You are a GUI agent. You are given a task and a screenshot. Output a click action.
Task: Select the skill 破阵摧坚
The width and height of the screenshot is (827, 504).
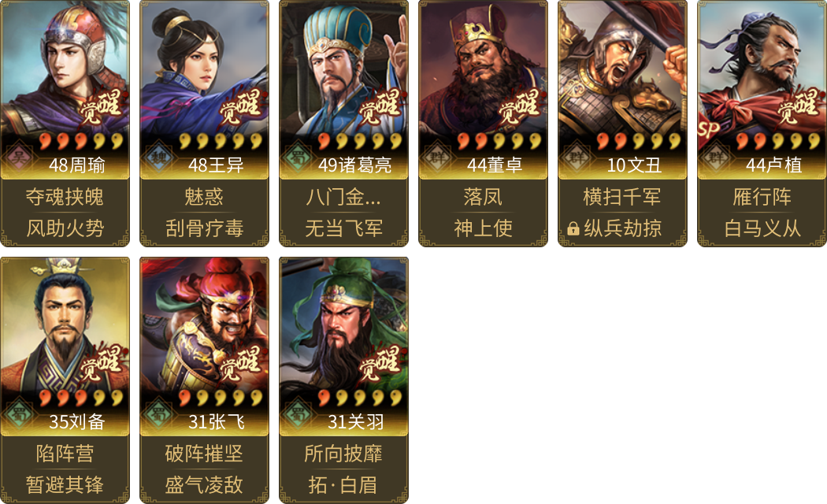(204, 454)
